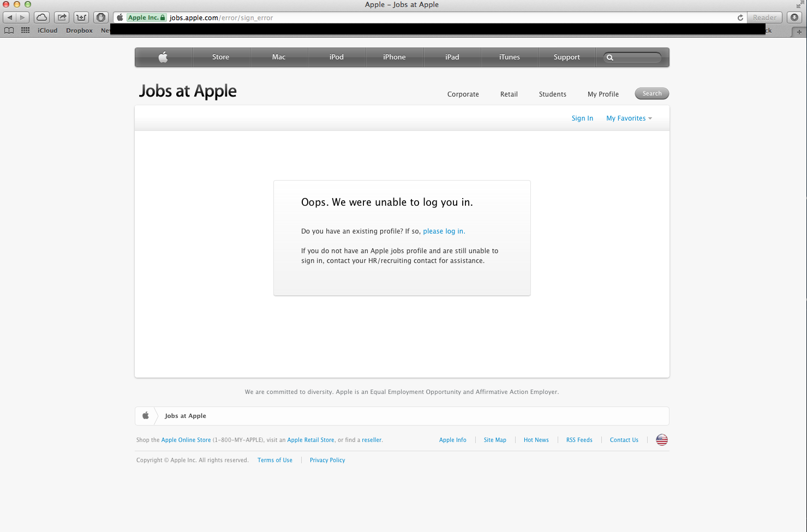Image resolution: width=807 pixels, height=532 pixels.
Task: Open the Hot News footer link
Action: click(x=536, y=440)
